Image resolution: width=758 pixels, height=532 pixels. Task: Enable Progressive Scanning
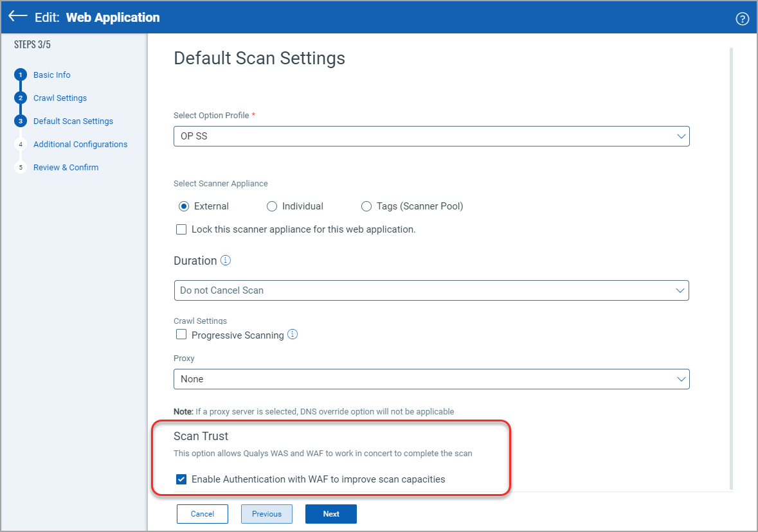pos(181,334)
